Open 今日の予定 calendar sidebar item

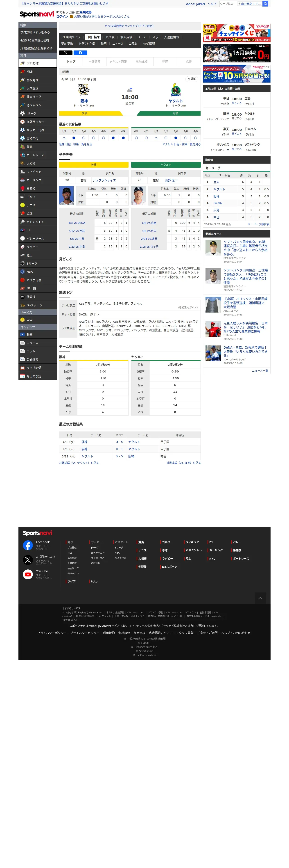pyautogui.click(x=37, y=376)
